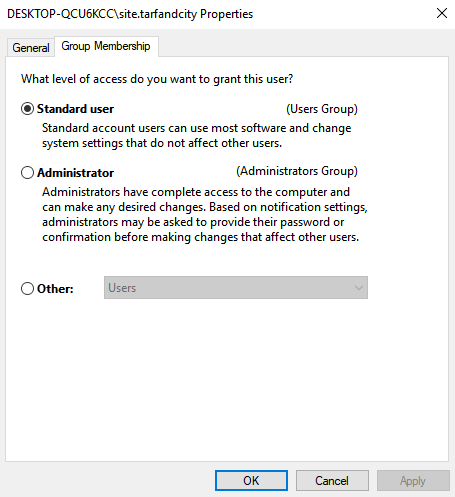Click the "(Administrators Group)" text
The image size is (455, 497).
click(297, 171)
